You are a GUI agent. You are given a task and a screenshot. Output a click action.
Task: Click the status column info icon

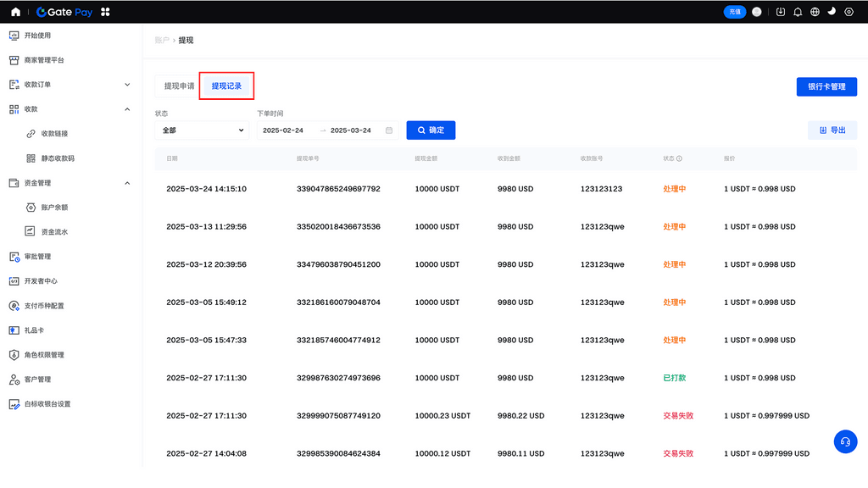tap(679, 158)
